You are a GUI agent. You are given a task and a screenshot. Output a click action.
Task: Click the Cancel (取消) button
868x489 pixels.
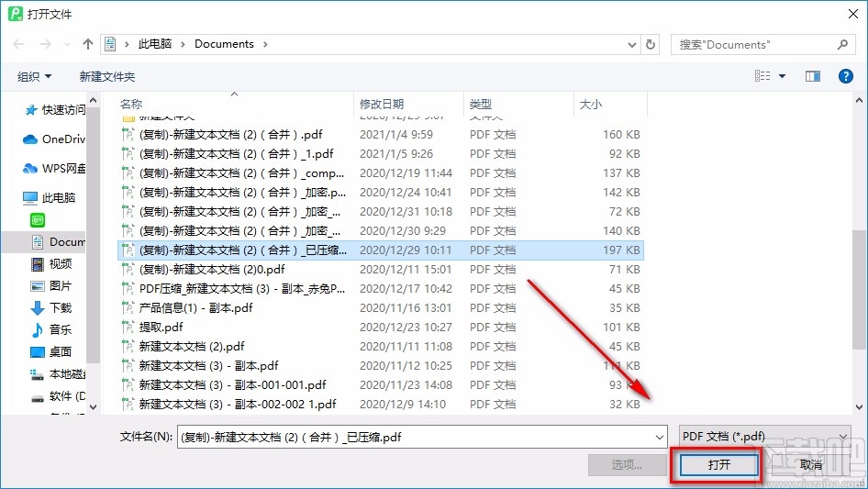(x=811, y=464)
